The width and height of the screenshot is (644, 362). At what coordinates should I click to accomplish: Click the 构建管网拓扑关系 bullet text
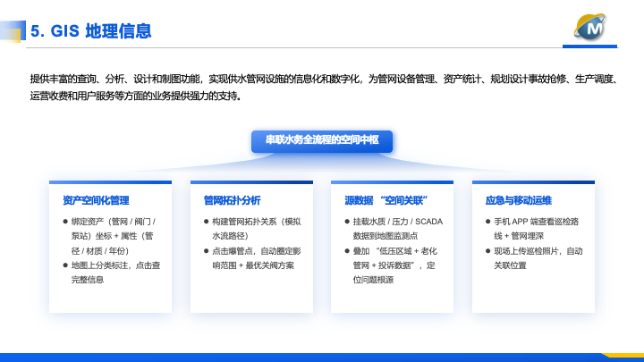[x=257, y=229]
